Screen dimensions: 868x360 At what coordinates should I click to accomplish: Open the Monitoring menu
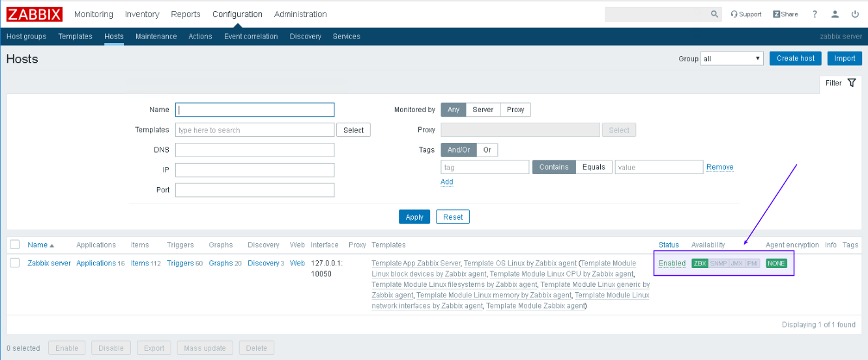93,14
